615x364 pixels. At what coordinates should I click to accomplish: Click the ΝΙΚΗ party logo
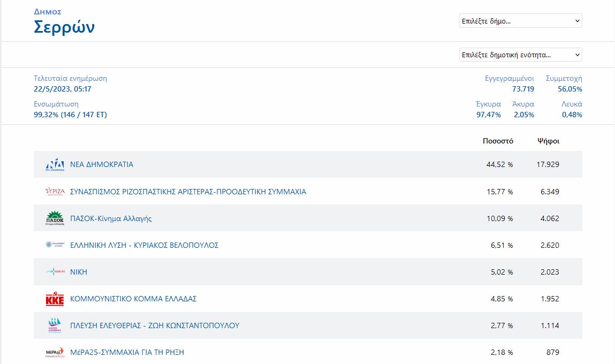point(55,272)
